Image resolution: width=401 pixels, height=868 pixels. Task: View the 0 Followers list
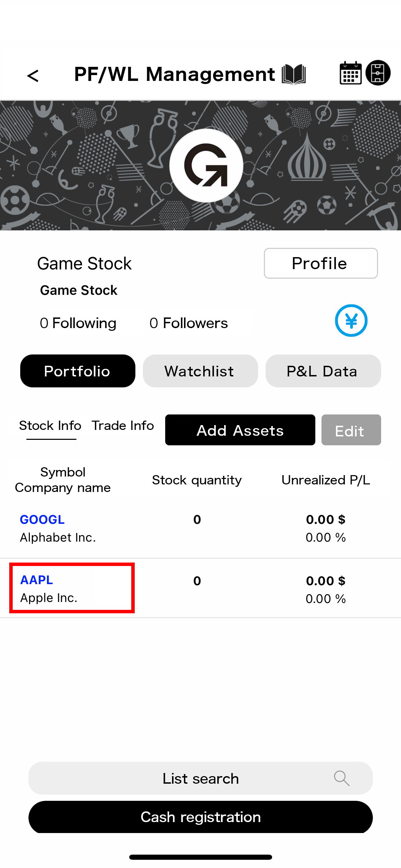click(189, 323)
